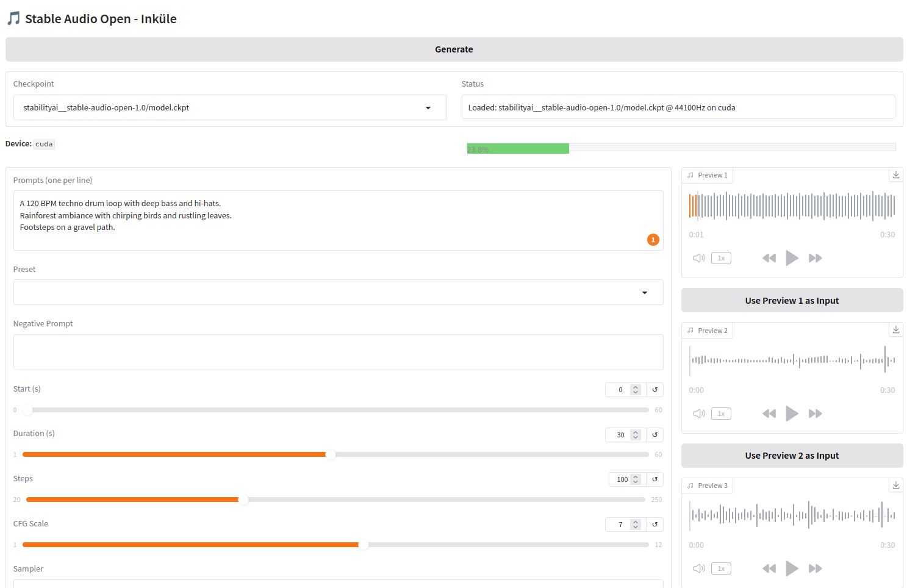The width and height of the screenshot is (907, 588).
Task: Download Preview 1 audio
Action: (x=895, y=175)
